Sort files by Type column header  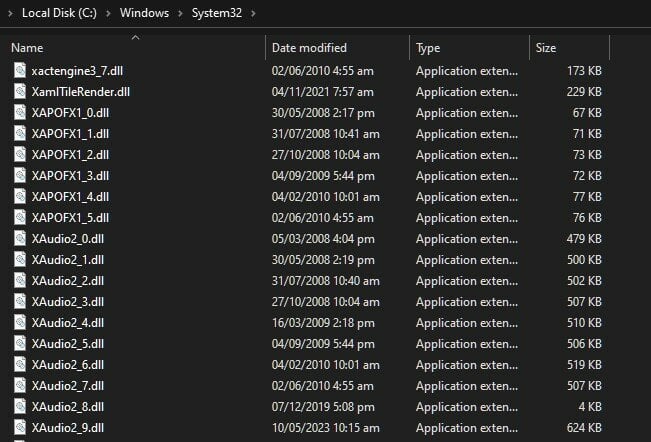tap(428, 48)
